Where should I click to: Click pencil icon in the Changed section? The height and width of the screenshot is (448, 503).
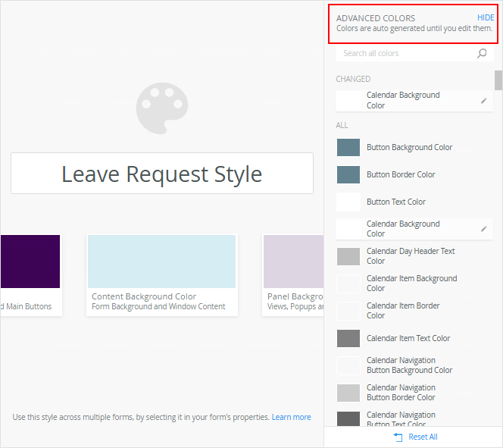click(484, 101)
